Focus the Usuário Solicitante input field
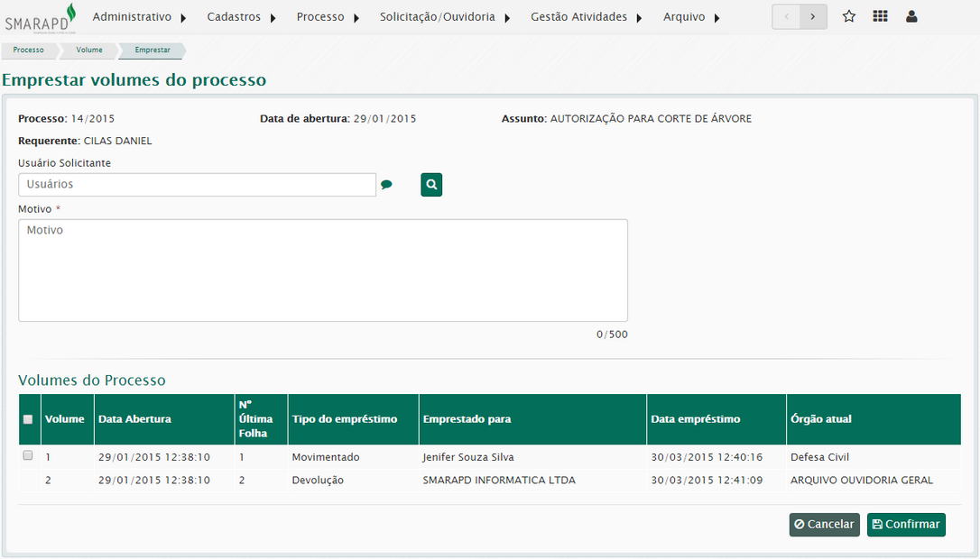980x559 pixels. [197, 185]
